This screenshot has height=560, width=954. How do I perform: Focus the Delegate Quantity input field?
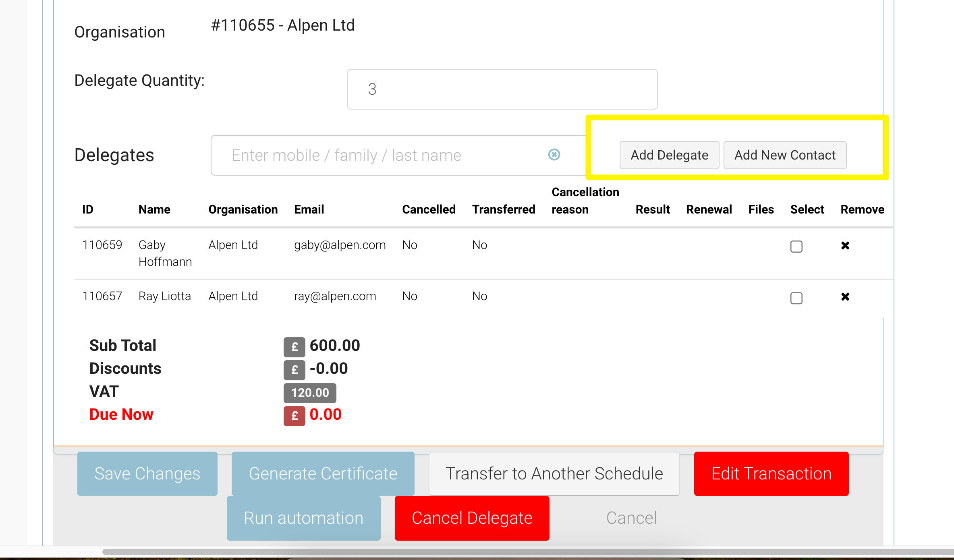[x=502, y=89]
